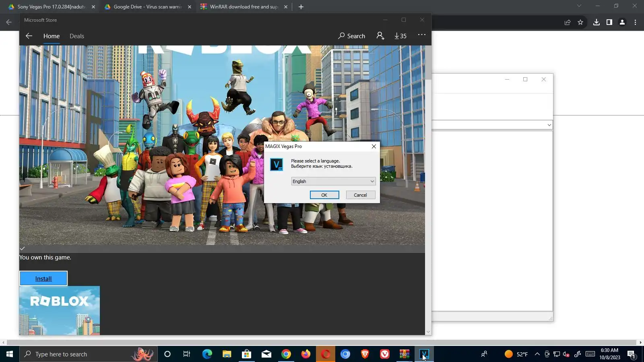Go back in the Microsoft Store window

coord(29,36)
